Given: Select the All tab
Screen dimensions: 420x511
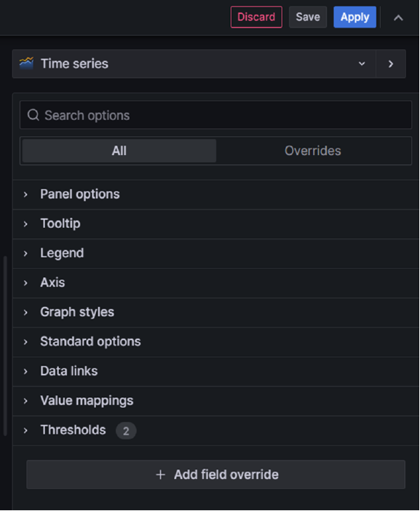Looking at the screenshot, I should tap(119, 151).
